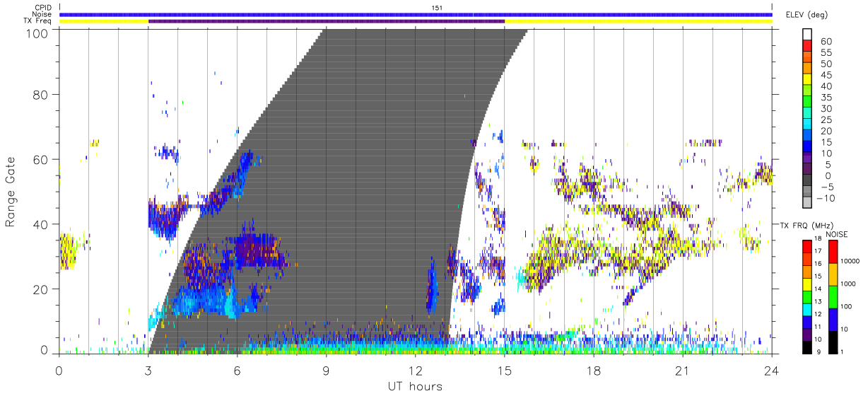Click the 35 label on ELEV colorbar

point(826,98)
